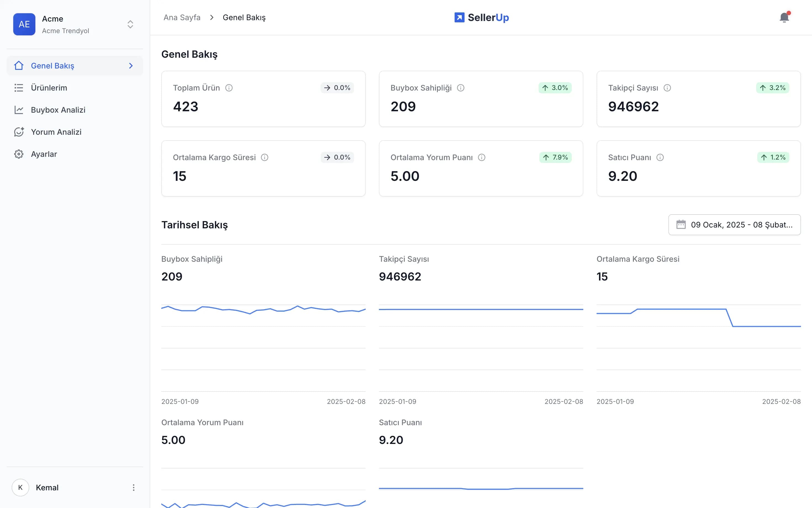The image size is (812, 508).
Task: Click the 9.20 value in the Satıcı Puanı card
Action: [623, 176]
